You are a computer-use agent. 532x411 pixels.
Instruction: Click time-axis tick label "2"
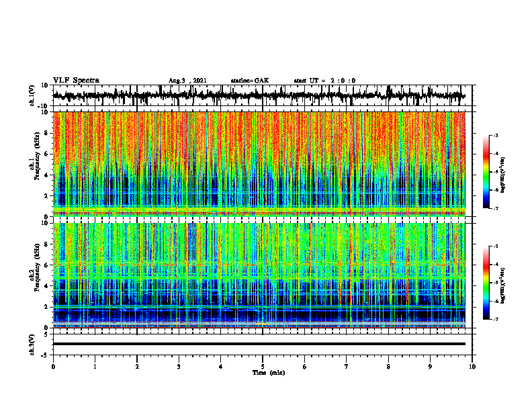point(137,367)
